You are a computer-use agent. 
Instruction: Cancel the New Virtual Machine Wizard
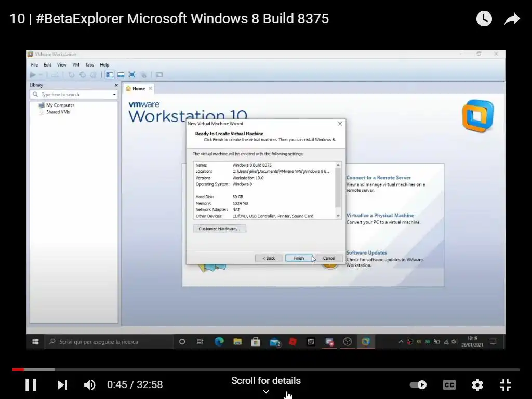tap(329, 258)
